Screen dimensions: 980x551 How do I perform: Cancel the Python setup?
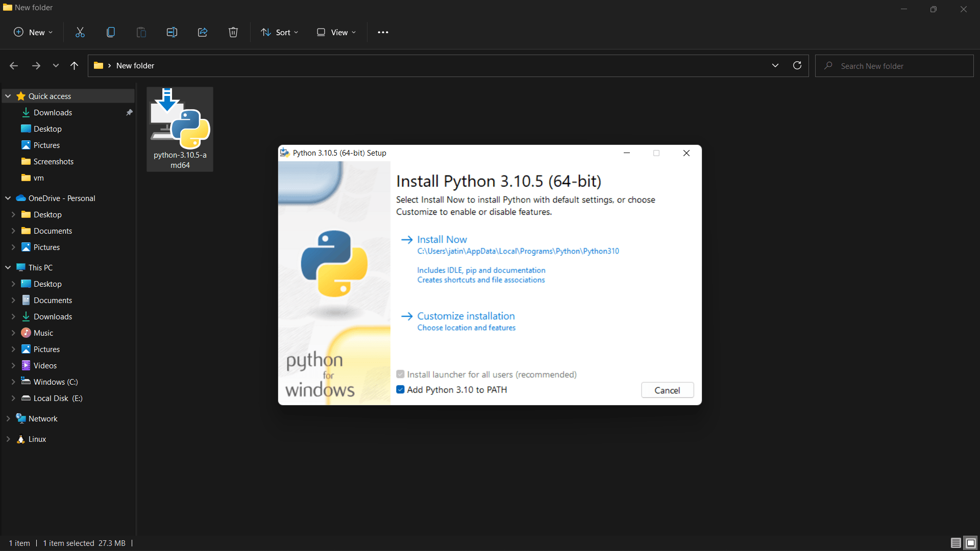667,390
